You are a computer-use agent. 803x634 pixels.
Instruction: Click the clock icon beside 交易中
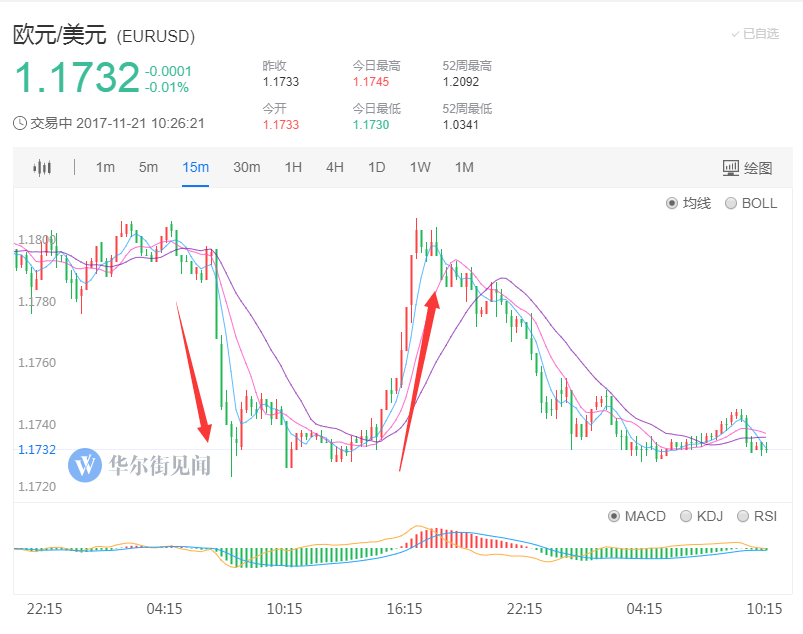(19, 123)
